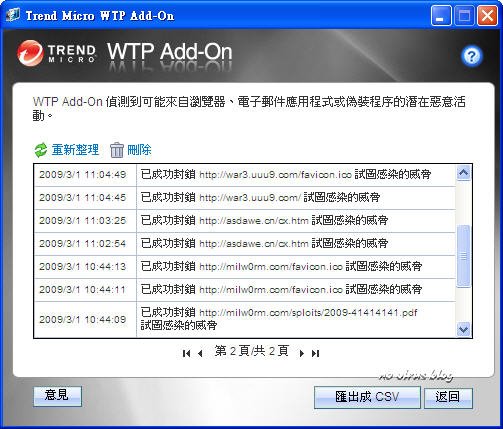Image resolution: width=503 pixels, height=429 pixels.
Task: Click the title bar application icon
Action: 13,15
